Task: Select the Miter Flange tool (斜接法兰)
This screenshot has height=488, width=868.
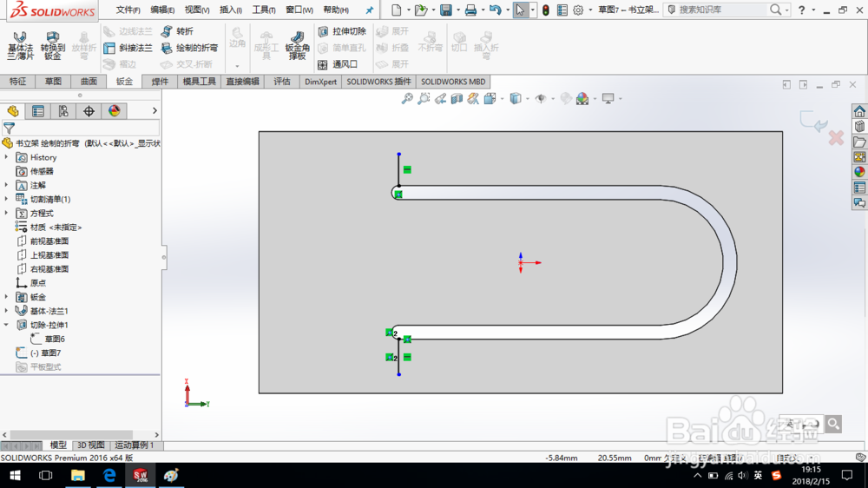Action: pyautogui.click(x=128, y=48)
